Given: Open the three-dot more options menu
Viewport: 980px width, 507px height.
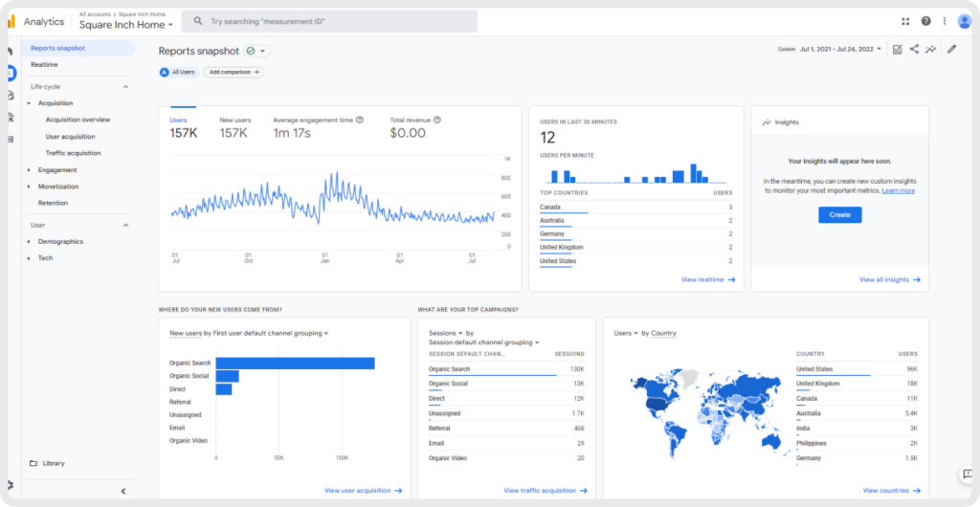Looking at the screenshot, I should click(x=944, y=21).
